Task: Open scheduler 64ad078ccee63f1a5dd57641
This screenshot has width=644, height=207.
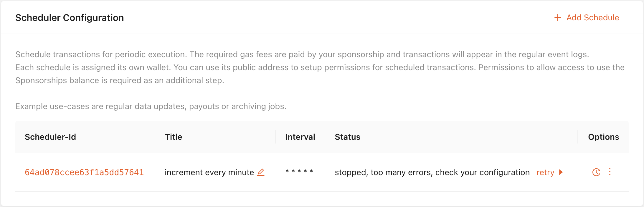Action: coord(84,172)
